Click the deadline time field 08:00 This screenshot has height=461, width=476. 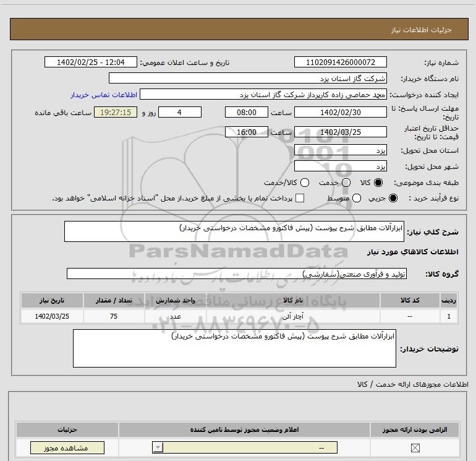[247, 112]
